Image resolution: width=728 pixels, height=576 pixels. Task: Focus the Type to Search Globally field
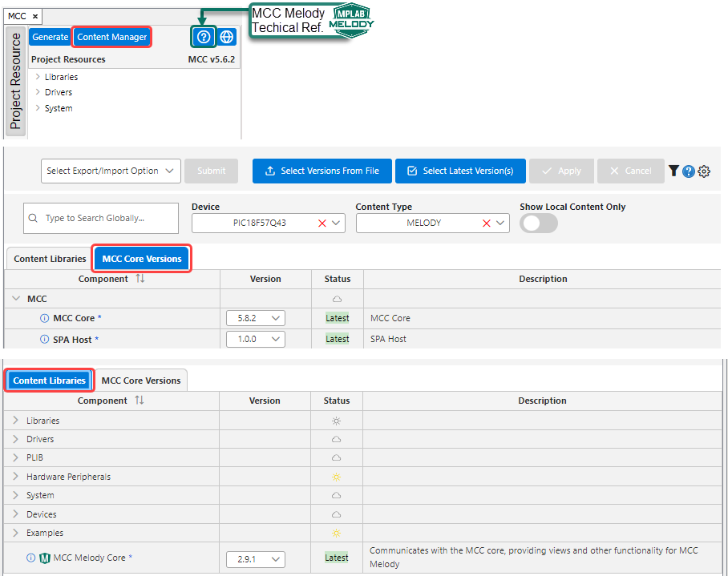point(101,218)
